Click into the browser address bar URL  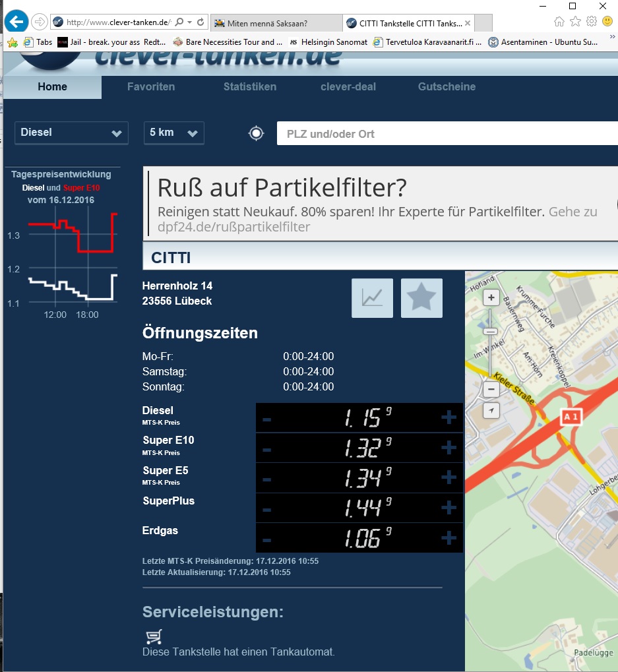119,22
